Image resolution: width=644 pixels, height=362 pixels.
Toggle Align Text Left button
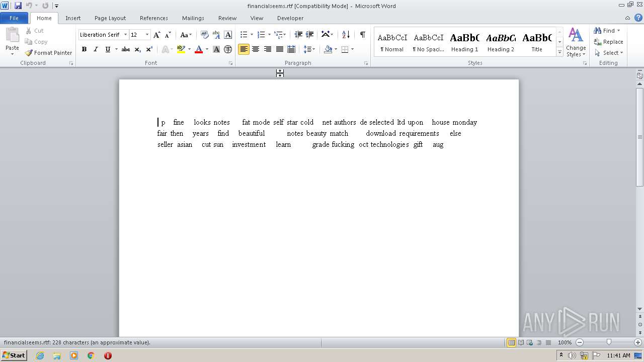coord(244,49)
